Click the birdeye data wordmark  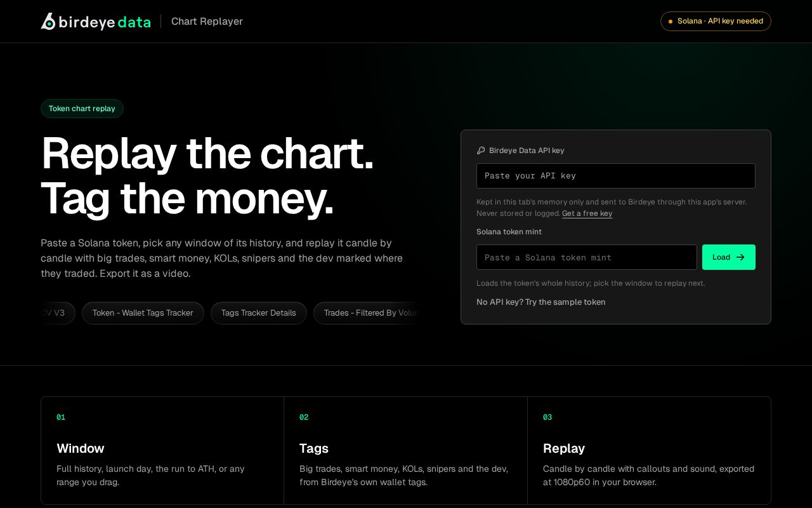(x=105, y=22)
